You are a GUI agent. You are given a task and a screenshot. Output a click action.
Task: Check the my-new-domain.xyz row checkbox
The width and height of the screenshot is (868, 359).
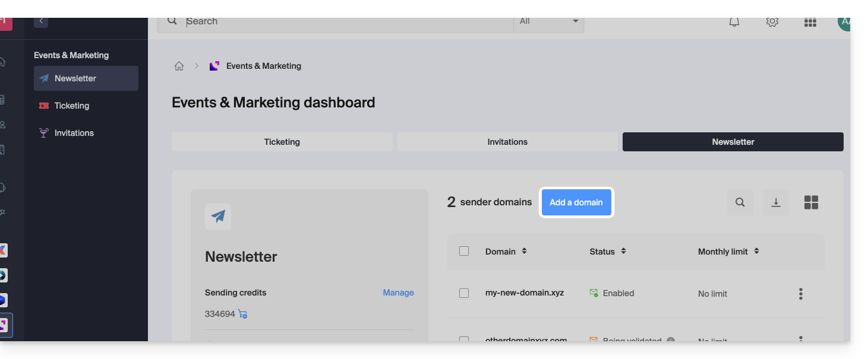click(464, 293)
